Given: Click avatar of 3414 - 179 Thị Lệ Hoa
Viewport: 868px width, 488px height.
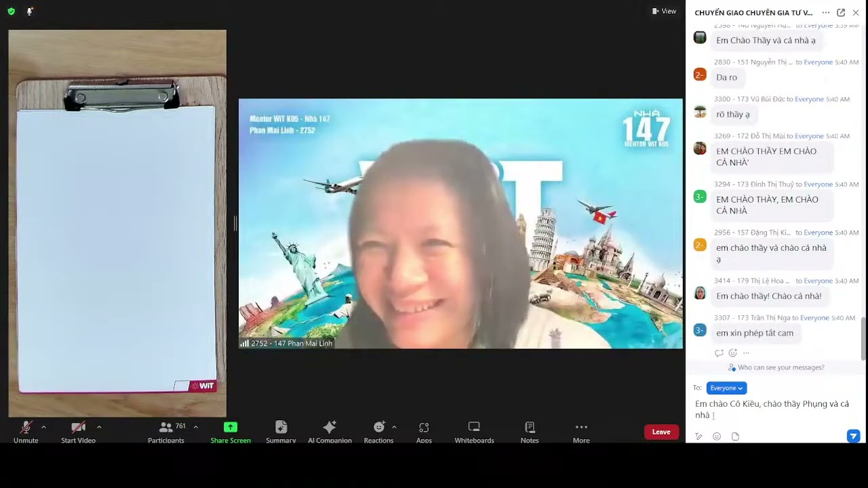Looking at the screenshot, I should click(x=700, y=293).
